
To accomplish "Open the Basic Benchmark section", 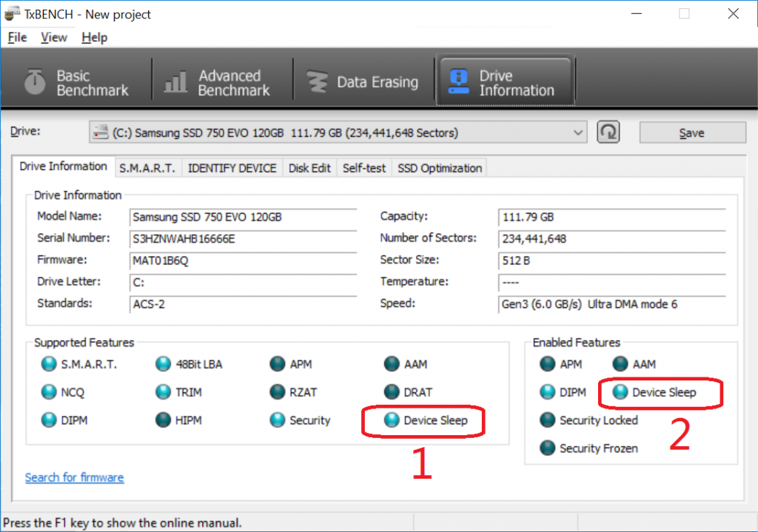I will click(77, 82).
